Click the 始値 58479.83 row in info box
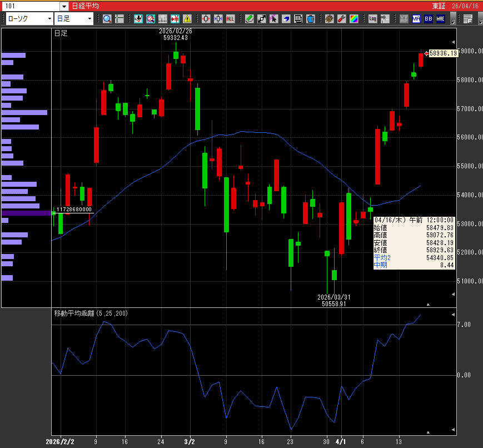The image size is (483, 448). [414, 228]
